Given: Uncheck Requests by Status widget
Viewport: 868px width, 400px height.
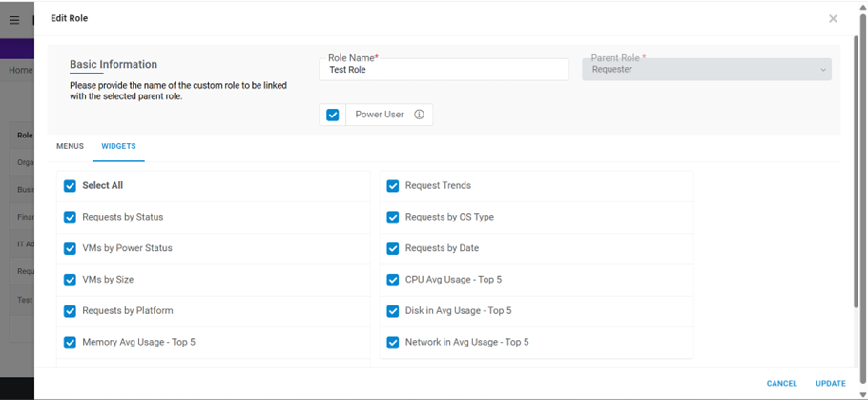Looking at the screenshot, I should click(x=70, y=218).
